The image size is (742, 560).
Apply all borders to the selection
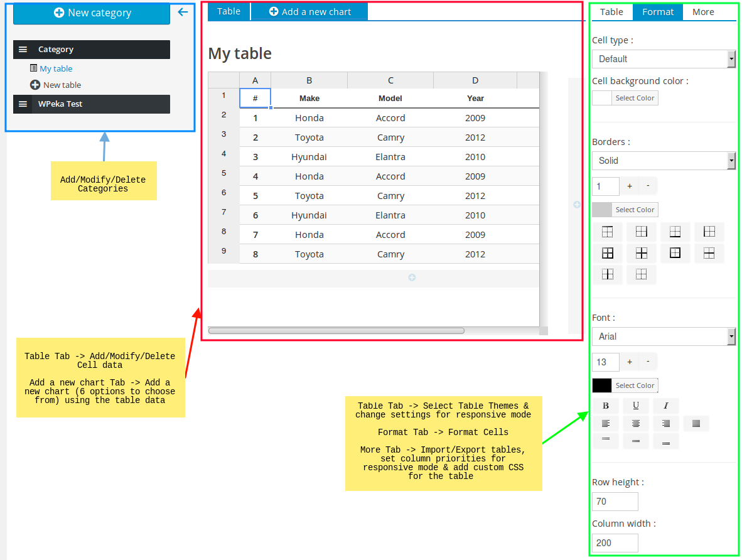608,254
